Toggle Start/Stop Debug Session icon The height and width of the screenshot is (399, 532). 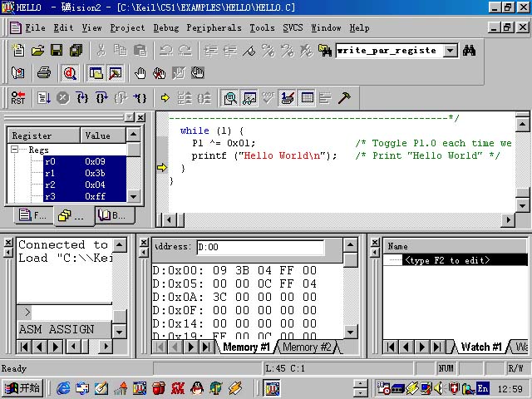pos(70,72)
